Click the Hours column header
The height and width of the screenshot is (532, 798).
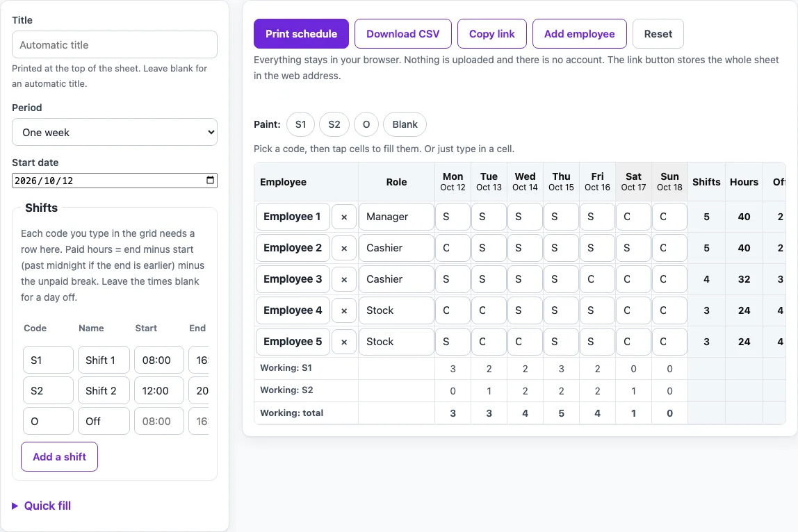coord(744,182)
